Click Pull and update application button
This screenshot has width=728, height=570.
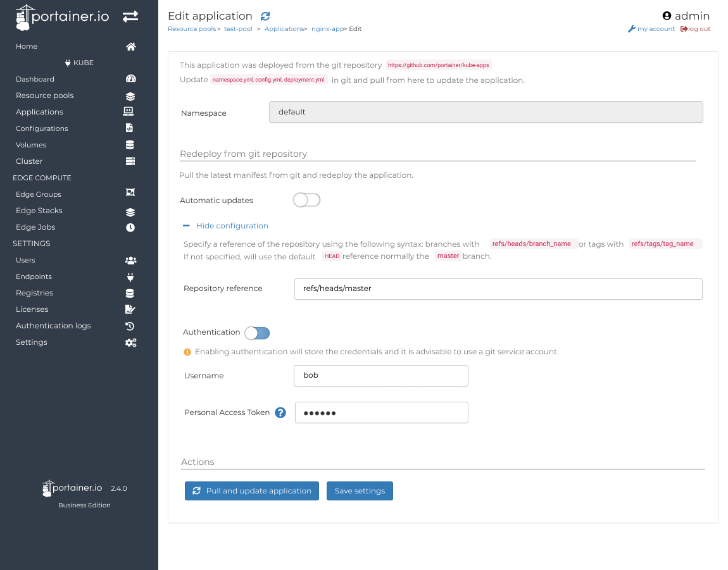coord(252,491)
